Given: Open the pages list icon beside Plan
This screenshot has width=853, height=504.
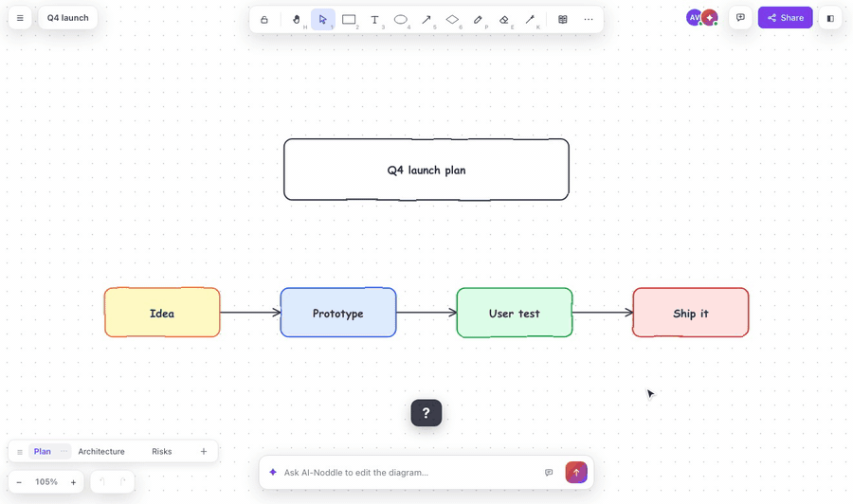Looking at the screenshot, I should [20, 452].
